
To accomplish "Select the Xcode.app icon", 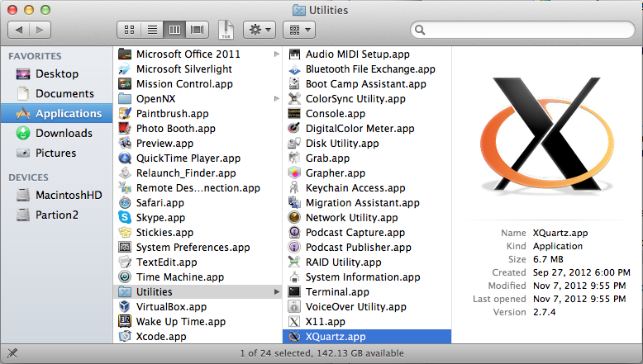I will (125, 336).
